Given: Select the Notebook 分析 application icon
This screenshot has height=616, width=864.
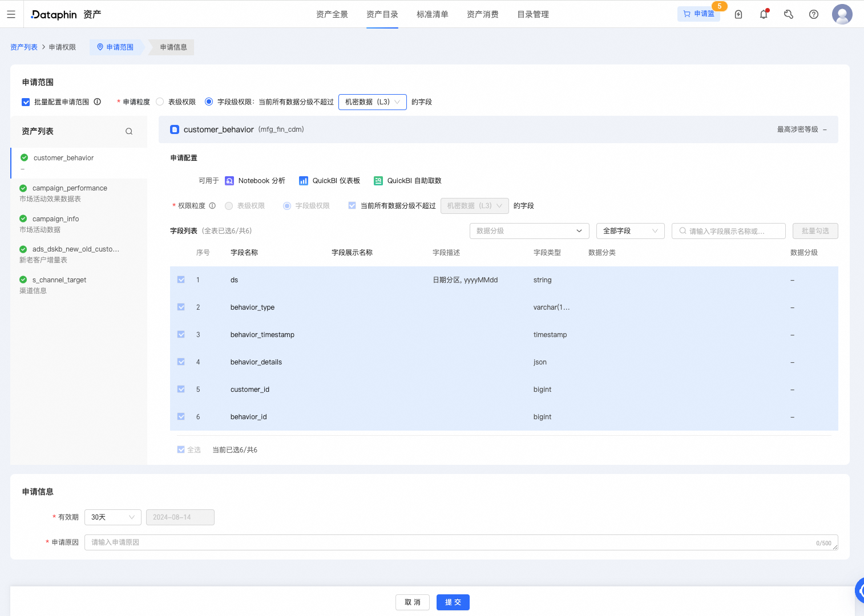Looking at the screenshot, I should [x=229, y=180].
